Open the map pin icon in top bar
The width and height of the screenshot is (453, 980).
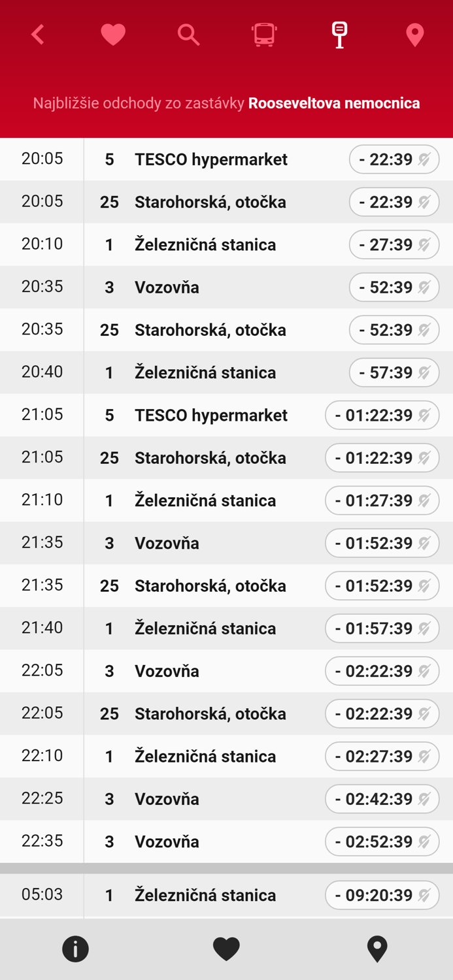click(x=415, y=35)
